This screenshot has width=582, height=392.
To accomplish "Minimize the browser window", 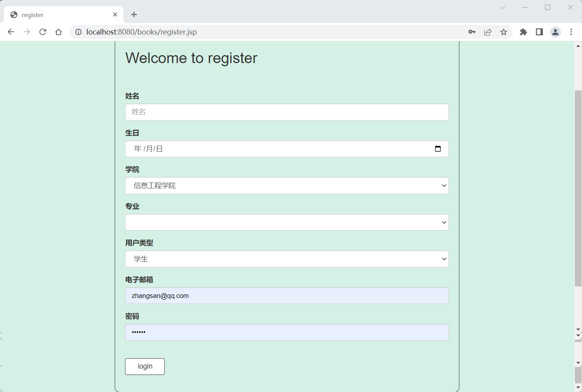I will click(x=525, y=8).
